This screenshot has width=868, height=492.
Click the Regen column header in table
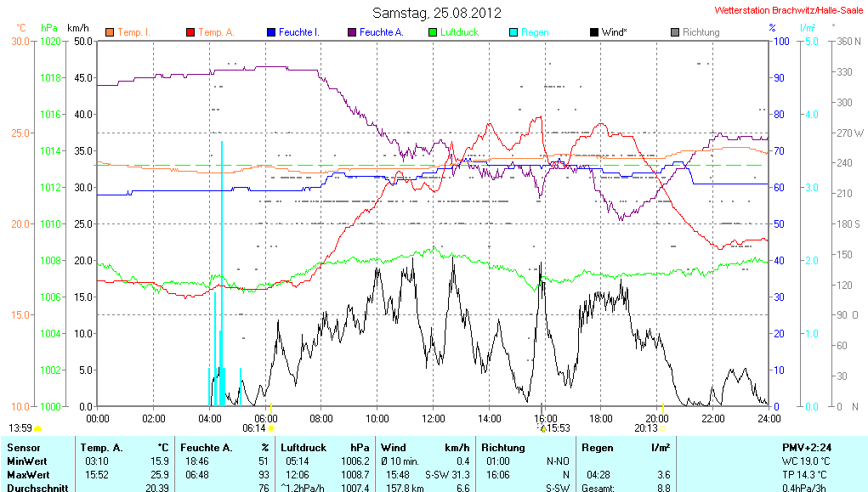(x=598, y=447)
